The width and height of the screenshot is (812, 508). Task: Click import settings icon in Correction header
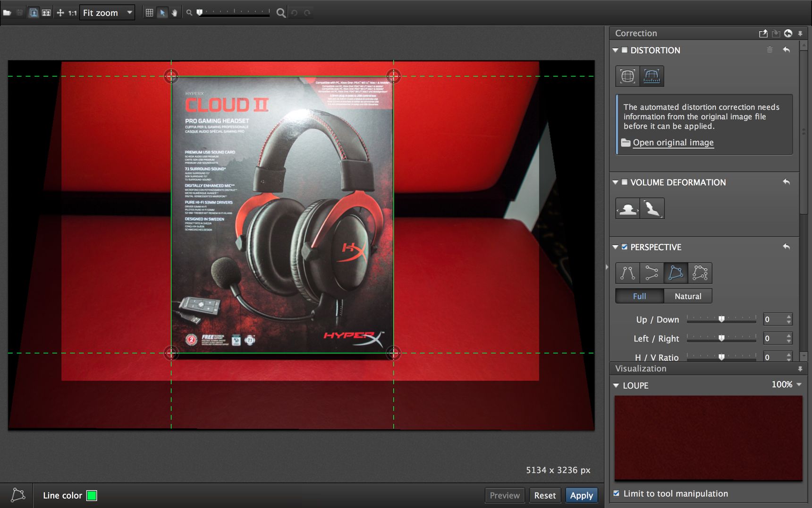tap(776, 33)
